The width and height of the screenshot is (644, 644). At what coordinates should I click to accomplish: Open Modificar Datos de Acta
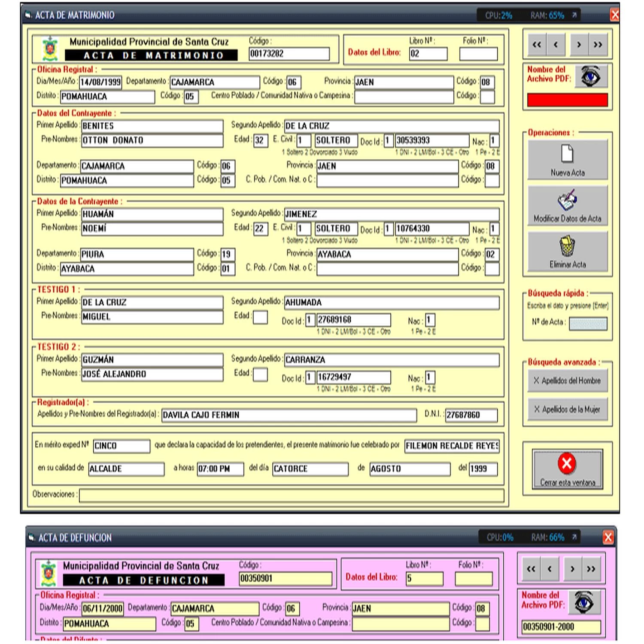pyautogui.click(x=567, y=206)
